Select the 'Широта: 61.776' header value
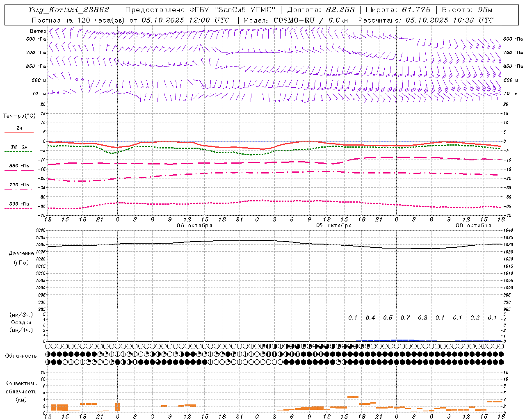Image resolution: width=525 pixels, height=420 pixels. [x=398, y=10]
